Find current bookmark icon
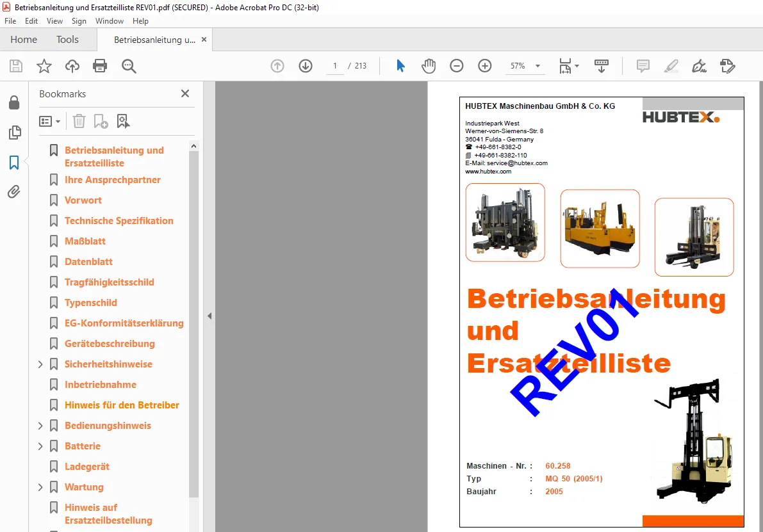This screenshot has width=763, height=532. tap(123, 121)
